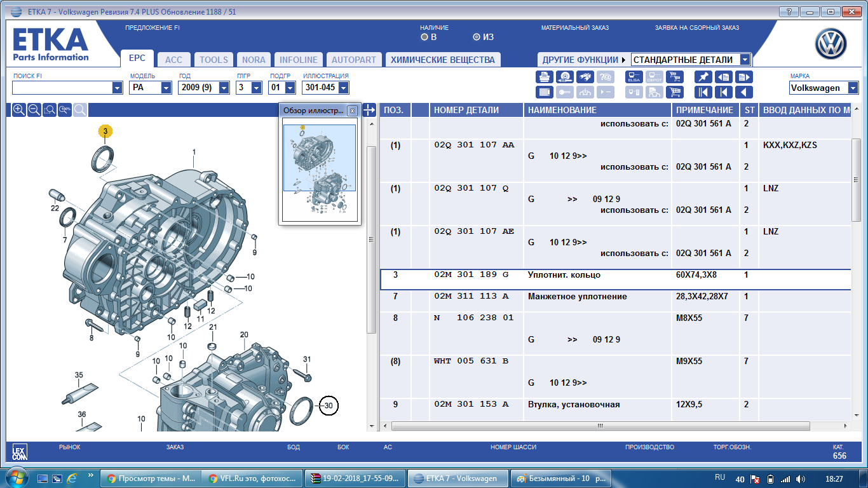
Task: Click callout number 3 in illustration
Action: point(105,132)
